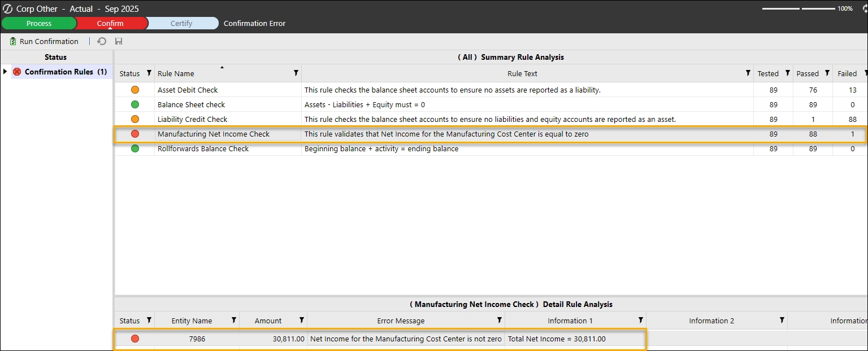Click the OneStream logo icon at top left

(8, 8)
